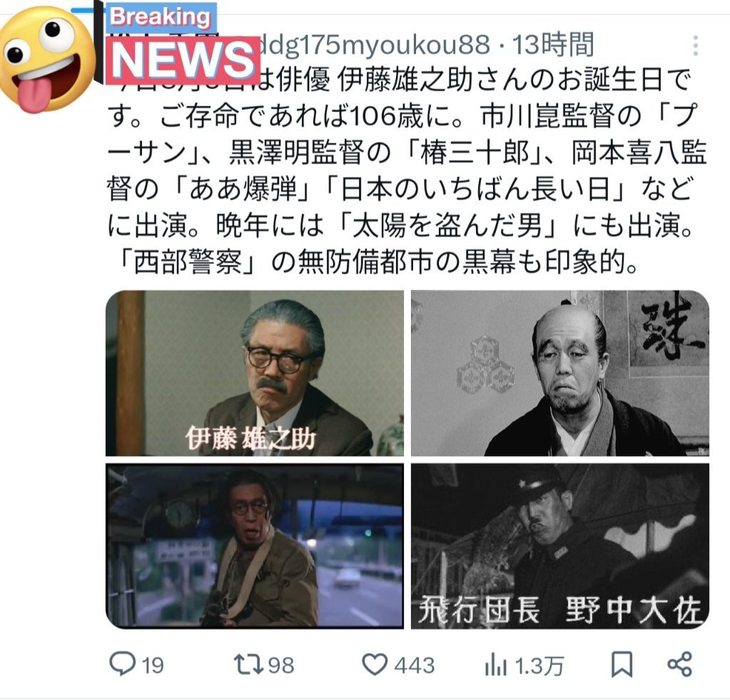Click the view count 1.3万
The width and height of the screenshot is (730, 700).
(x=539, y=666)
